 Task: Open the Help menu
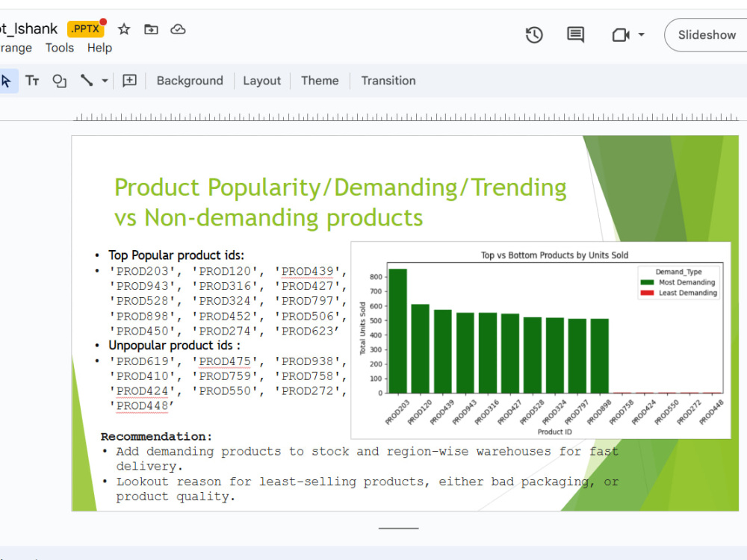coord(99,48)
